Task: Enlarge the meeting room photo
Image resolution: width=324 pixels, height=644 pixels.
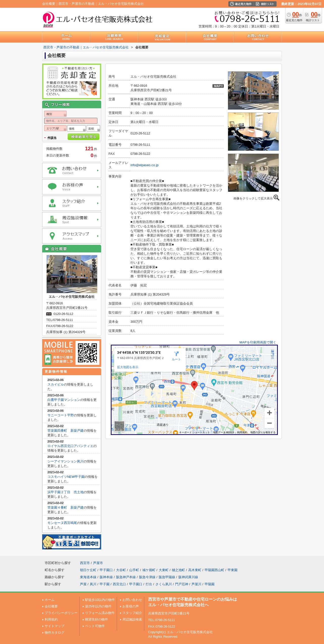Action: [253, 132]
